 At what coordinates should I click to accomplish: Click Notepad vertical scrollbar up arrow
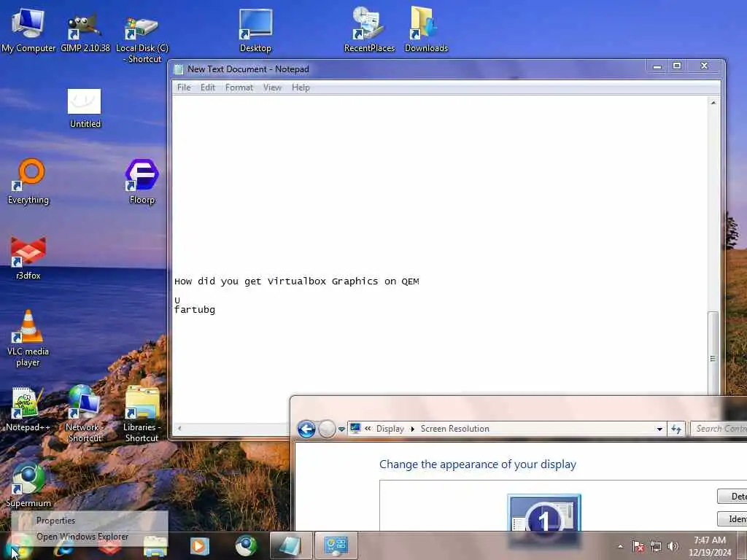[713, 103]
